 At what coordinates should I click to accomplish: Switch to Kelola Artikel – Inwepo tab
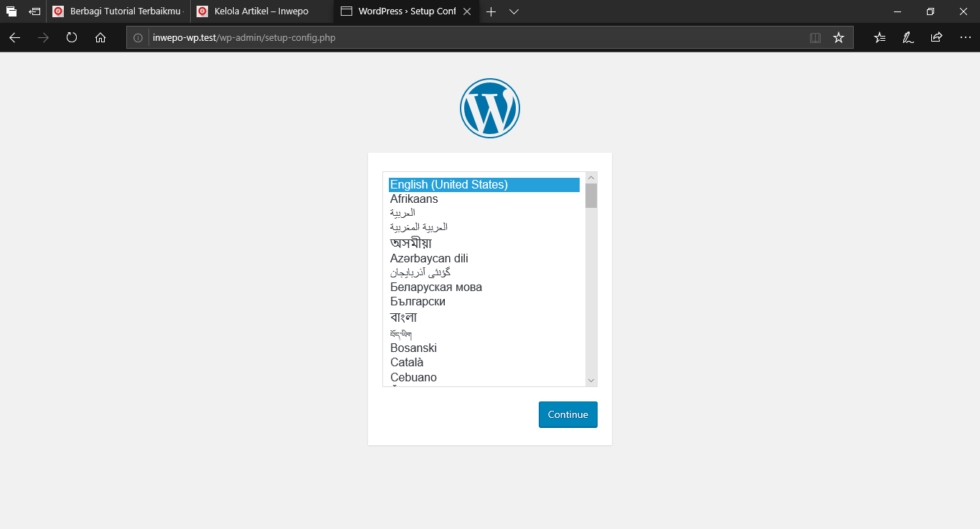tap(262, 11)
